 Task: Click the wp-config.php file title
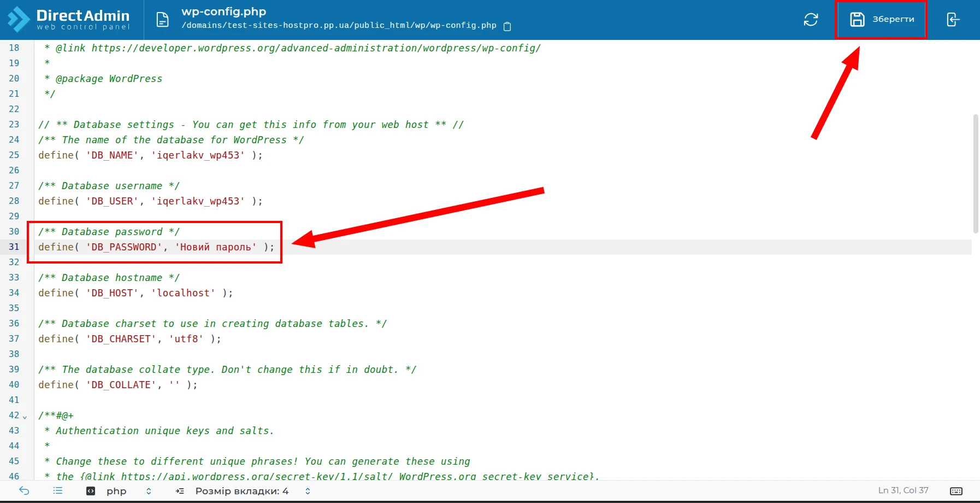coord(223,11)
